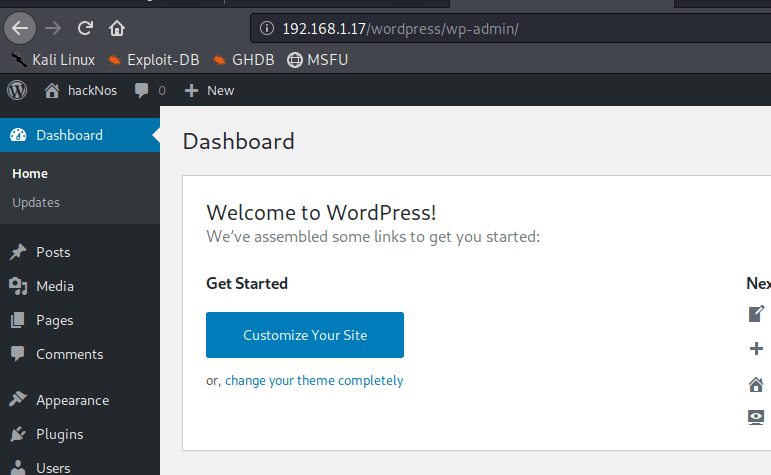771x475 pixels.
Task: Click the house icon under Next Steps
Action: (756, 385)
